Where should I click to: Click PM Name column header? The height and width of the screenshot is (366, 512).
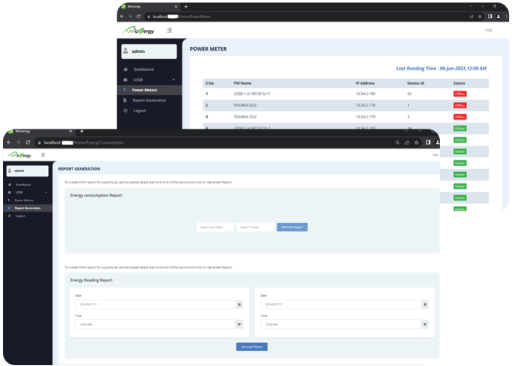243,83
